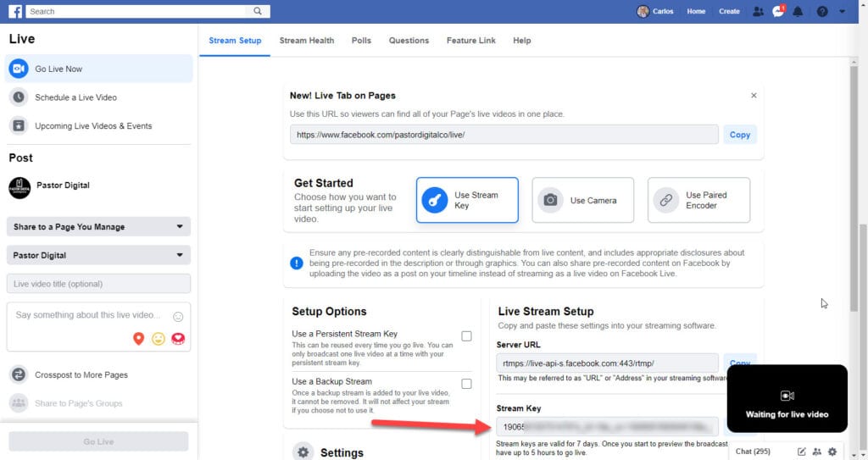Screen dimensions: 868x460
Task: Open the Questions tab
Action: (409, 41)
